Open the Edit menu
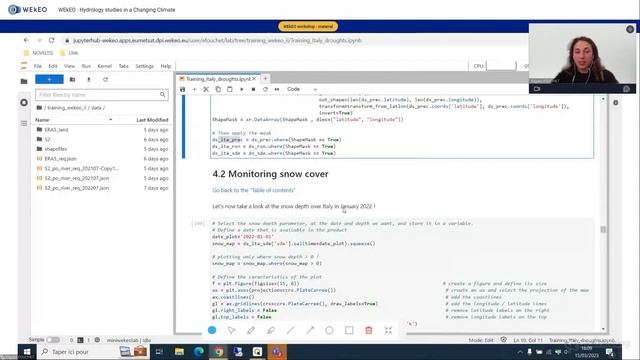 (53, 66)
